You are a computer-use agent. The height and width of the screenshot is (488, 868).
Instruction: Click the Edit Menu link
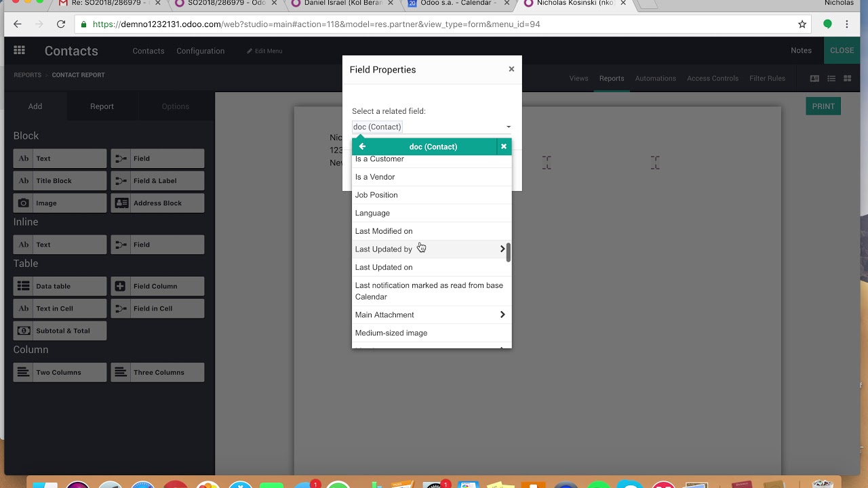pos(264,51)
